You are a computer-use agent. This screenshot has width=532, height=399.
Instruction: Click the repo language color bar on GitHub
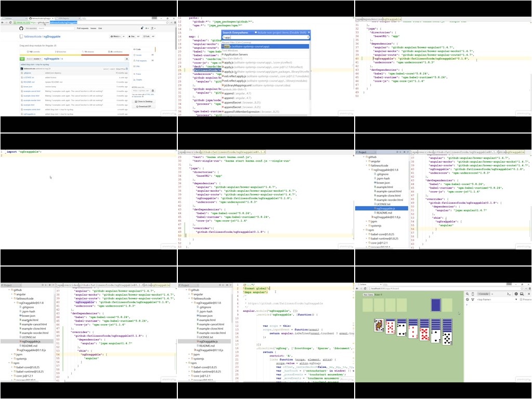point(74,55)
